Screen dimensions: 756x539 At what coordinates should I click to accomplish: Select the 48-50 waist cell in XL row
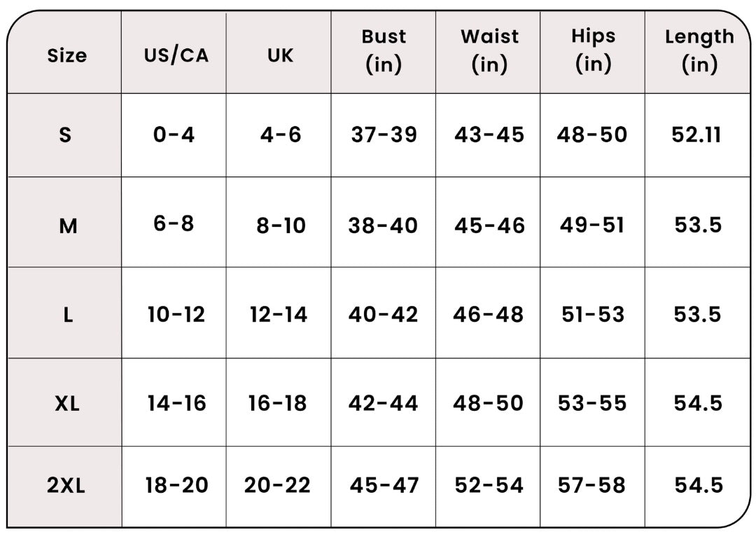(x=488, y=403)
